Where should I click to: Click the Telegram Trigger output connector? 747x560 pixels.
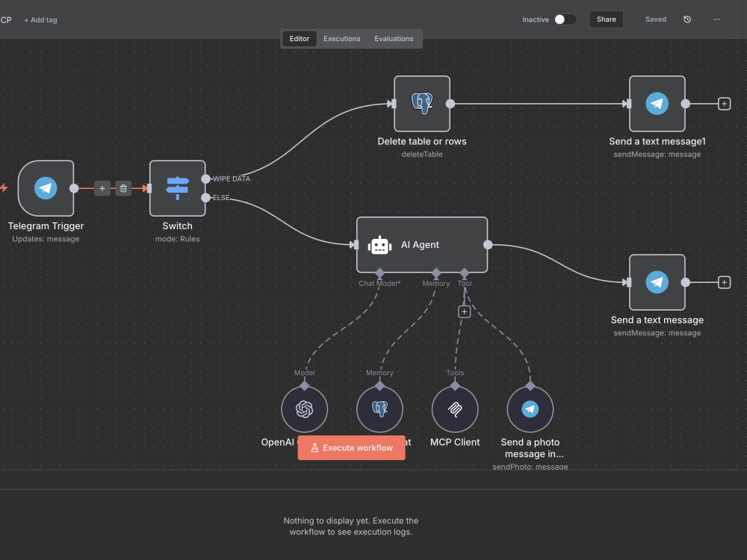74,188
